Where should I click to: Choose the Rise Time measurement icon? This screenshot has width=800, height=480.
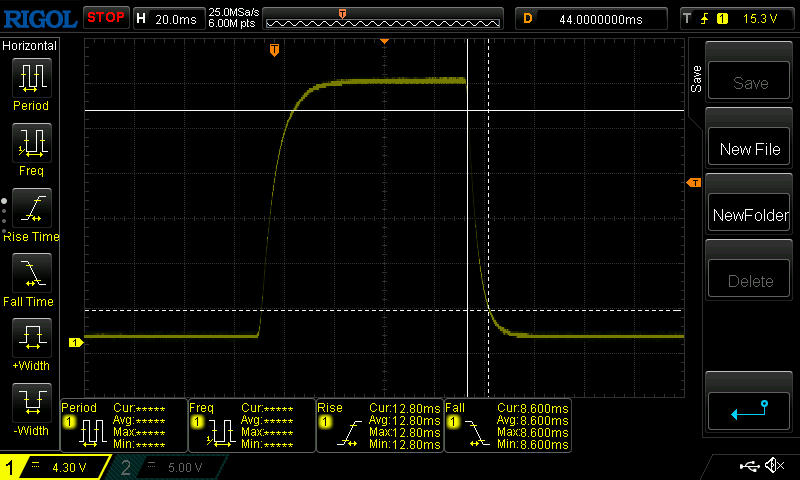pos(30,210)
